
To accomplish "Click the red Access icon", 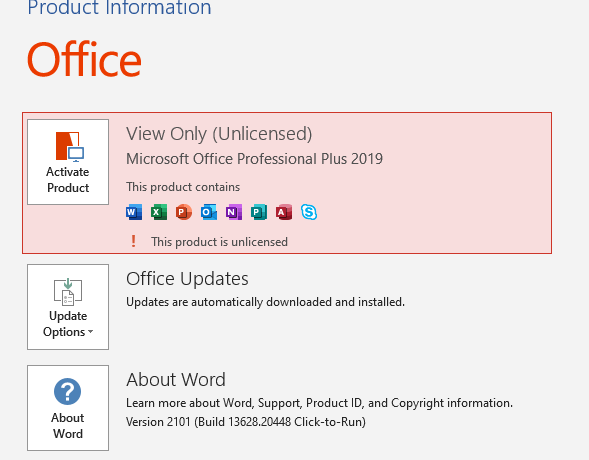I will 284,212.
